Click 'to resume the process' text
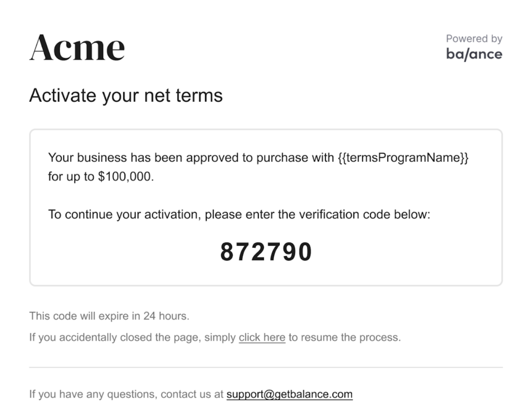The height and width of the screenshot is (420, 529). tap(344, 337)
